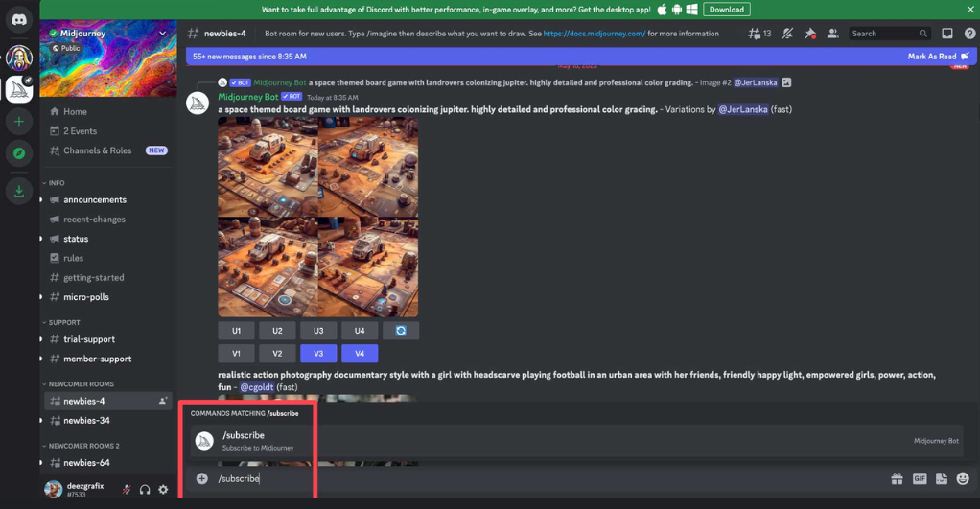980x509 pixels.
Task: Click the Android app icon in banner
Action: [677, 10]
